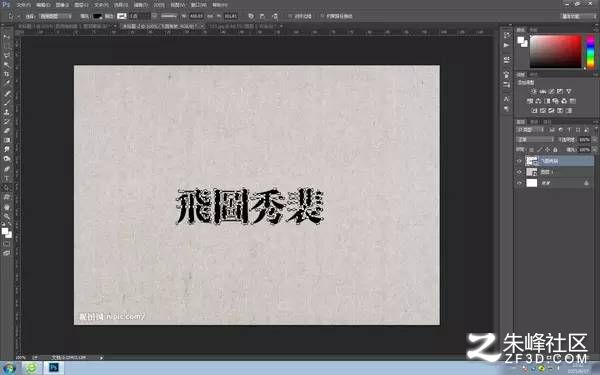Open the layer Opacity dropdown arrow

click(594, 140)
